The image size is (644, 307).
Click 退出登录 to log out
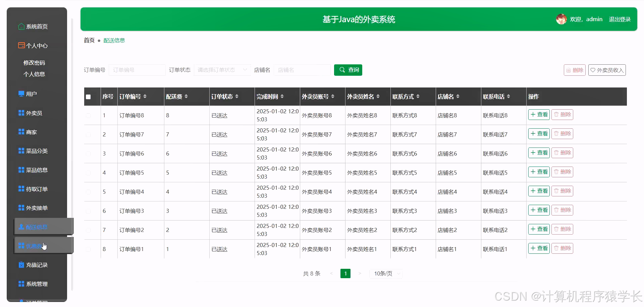point(620,19)
